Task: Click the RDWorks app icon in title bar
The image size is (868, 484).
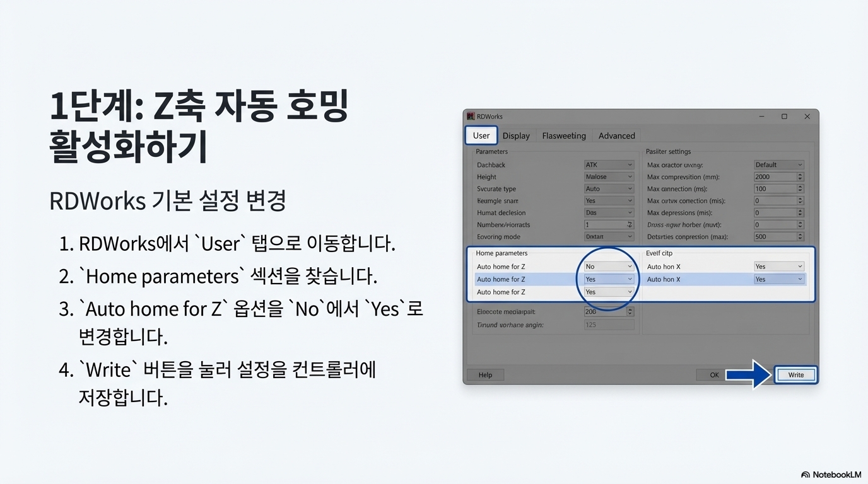Action: (471, 117)
